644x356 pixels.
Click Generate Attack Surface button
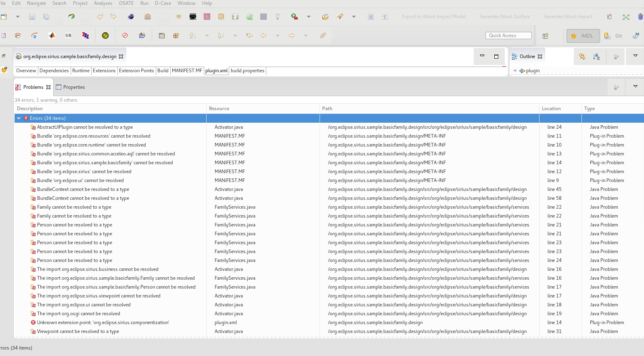[505, 17]
